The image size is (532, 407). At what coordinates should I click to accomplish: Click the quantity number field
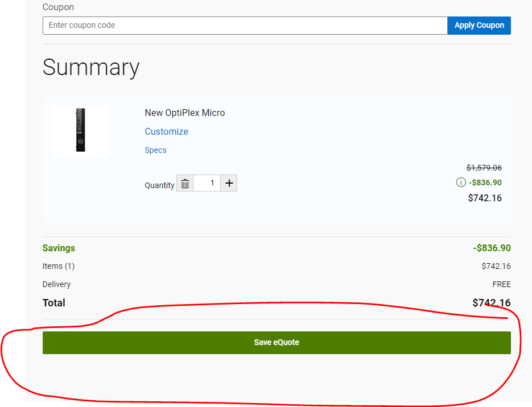207,183
